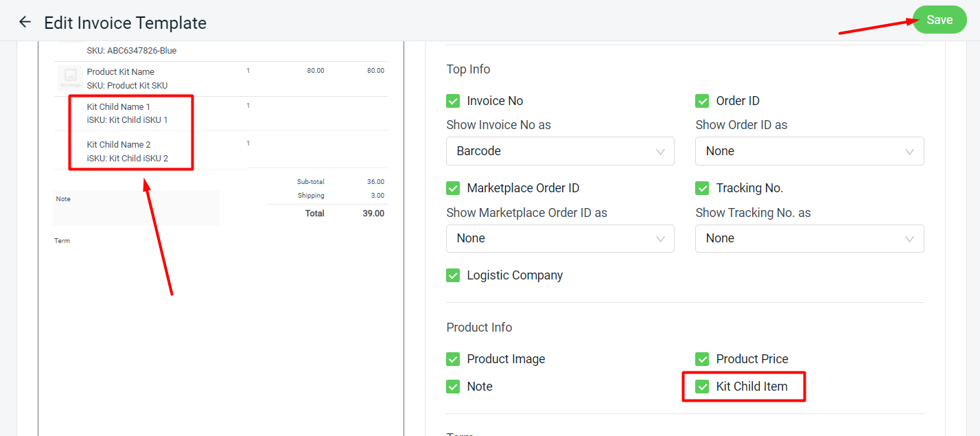The width and height of the screenshot is (980, 436).
Task: Select Kit Child Name 1 in preview
Action: click(119, 107)
